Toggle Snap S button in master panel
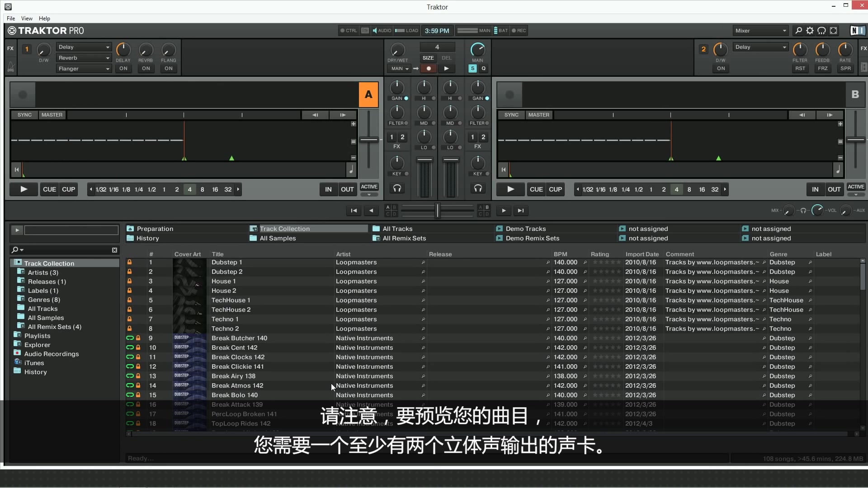The height and width of the screenshot is (488, 868). pos(472,69)
